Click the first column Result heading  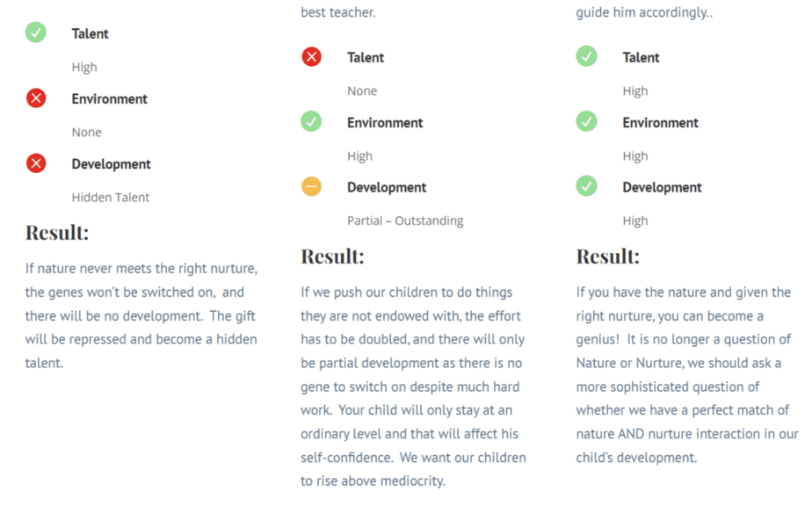(x=57, y=233)
